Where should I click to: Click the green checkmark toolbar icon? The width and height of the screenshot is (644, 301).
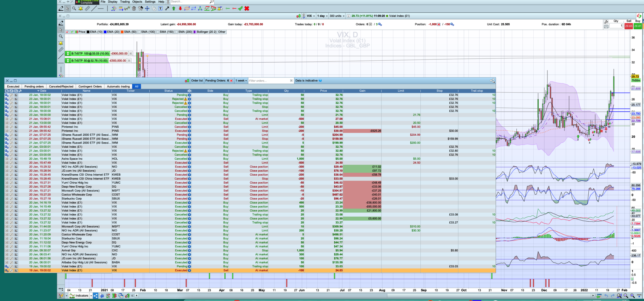240,9
